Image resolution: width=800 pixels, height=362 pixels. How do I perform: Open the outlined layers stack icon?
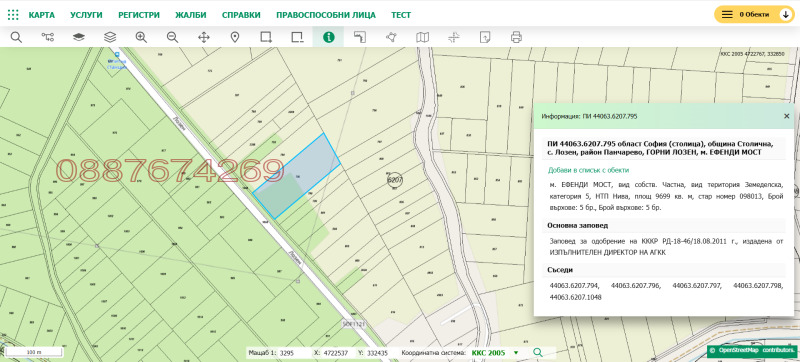[110, 37]
